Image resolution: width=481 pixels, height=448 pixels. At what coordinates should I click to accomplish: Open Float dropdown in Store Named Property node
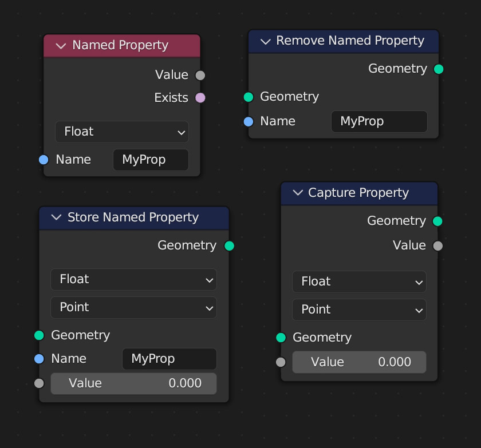(x=133, y=279)
